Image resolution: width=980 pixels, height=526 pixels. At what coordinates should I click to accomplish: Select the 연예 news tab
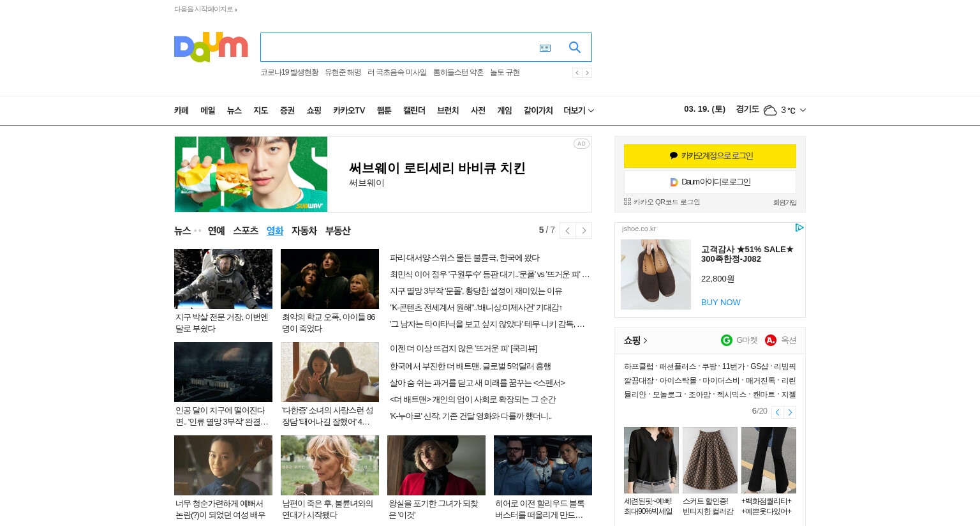tap(216, 230)
